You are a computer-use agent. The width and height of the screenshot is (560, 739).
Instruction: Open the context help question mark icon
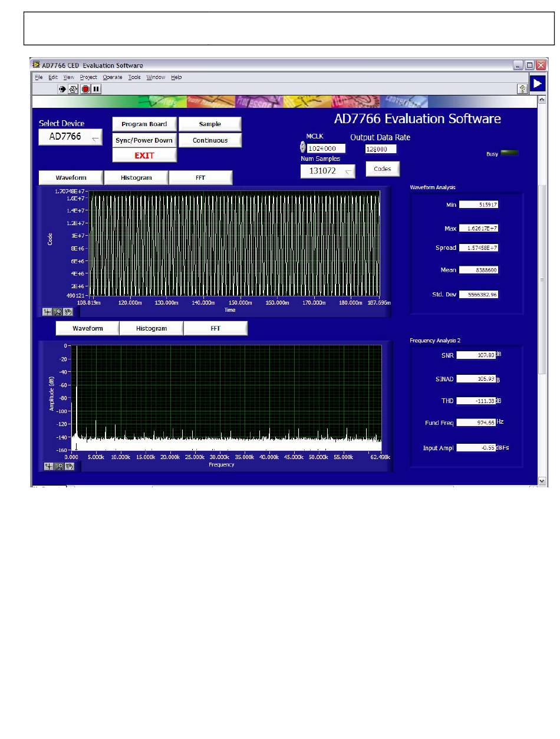click(522, 89)
